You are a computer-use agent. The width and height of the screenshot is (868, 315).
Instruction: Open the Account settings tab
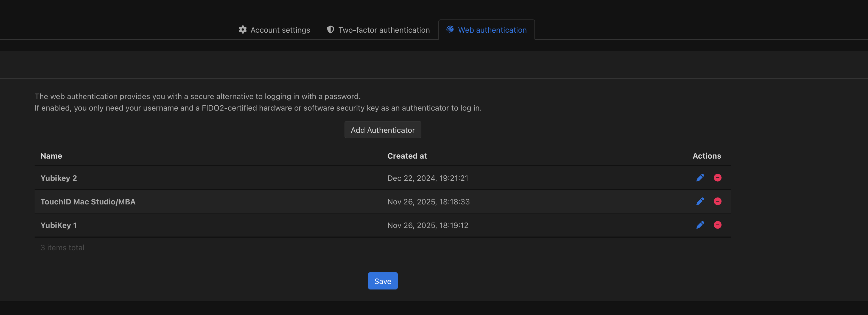pos(280,30)
